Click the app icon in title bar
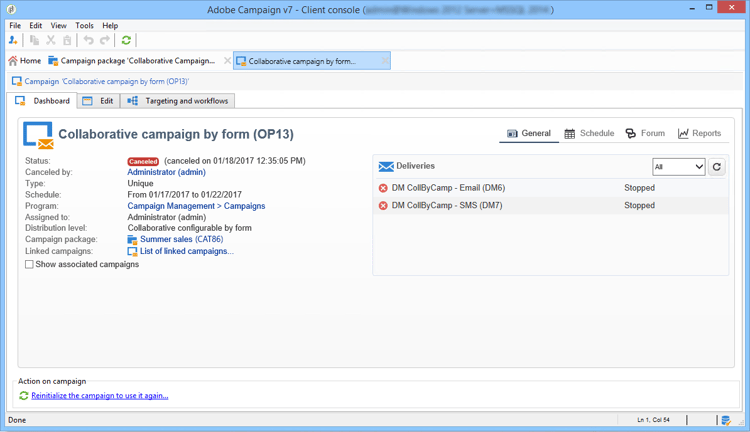The width and height of the screenshot is (750, 432). 11,9
